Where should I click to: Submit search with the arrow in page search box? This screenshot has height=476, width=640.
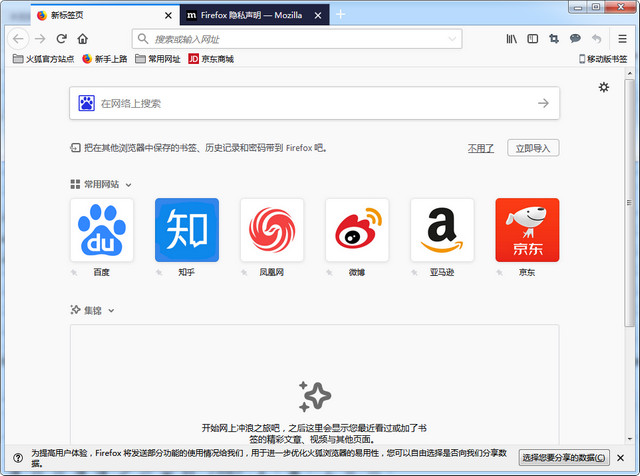pos(543,103)
